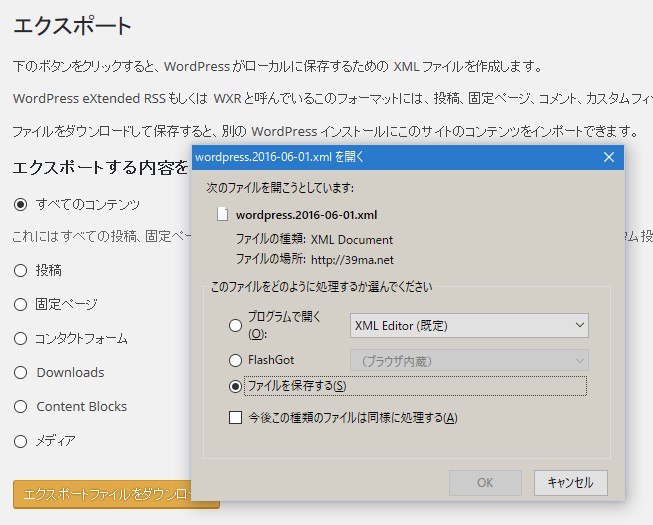Choose the メディア radio button
The image size is (653, 525).
(x=20, y=441)
